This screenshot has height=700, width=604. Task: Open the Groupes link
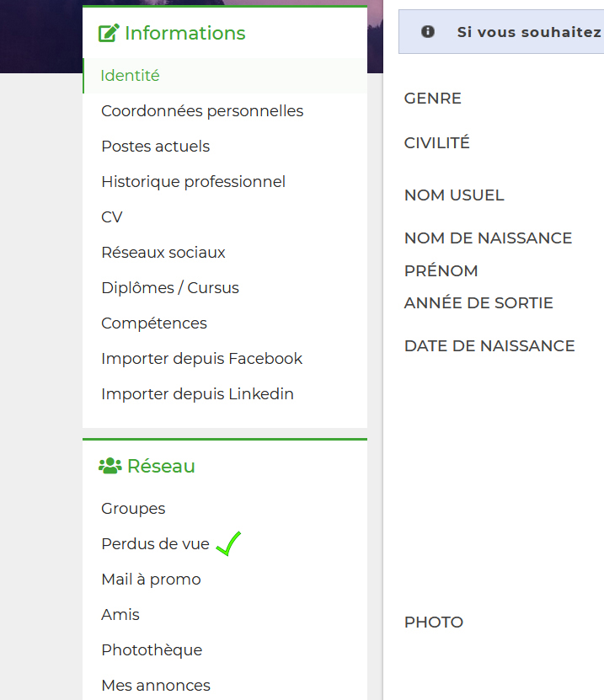133,509
